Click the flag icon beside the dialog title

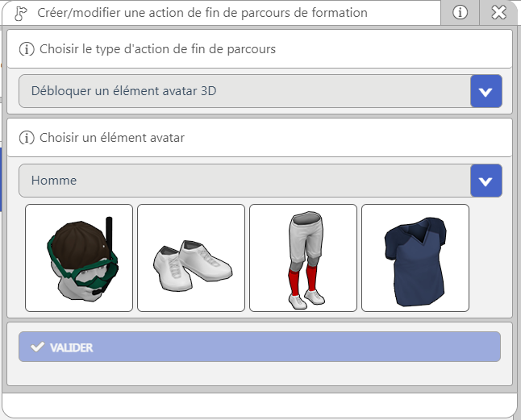[21, 13]
